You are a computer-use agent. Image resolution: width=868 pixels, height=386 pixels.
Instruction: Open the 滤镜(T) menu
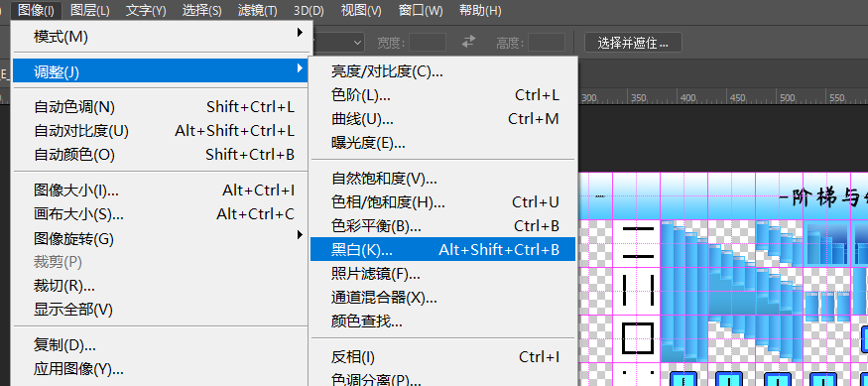257,10
